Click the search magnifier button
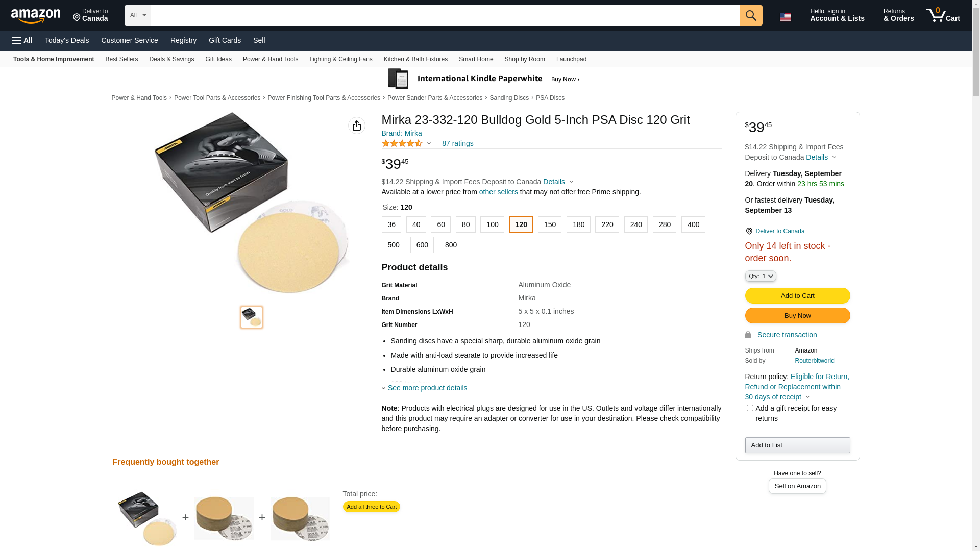The height and width of the screenshot is (551, 980). tap(750, 15)
